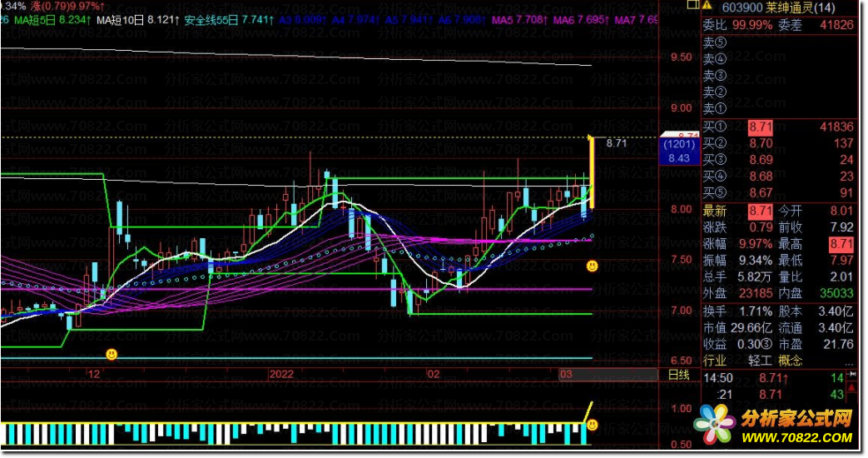Click the small square icon above the price axis
This screenshot has width=868, height=458.
(692, 4)
